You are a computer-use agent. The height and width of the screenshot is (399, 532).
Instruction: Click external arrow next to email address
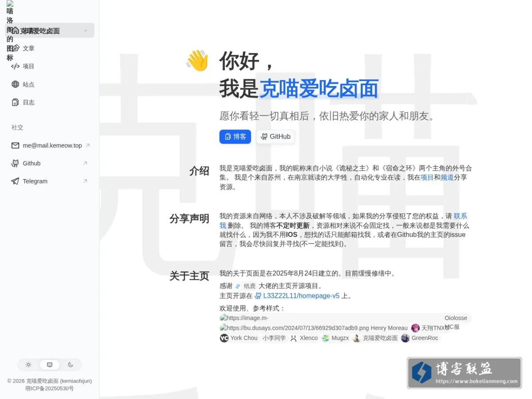pyautogui.click(x=87, y=145)
